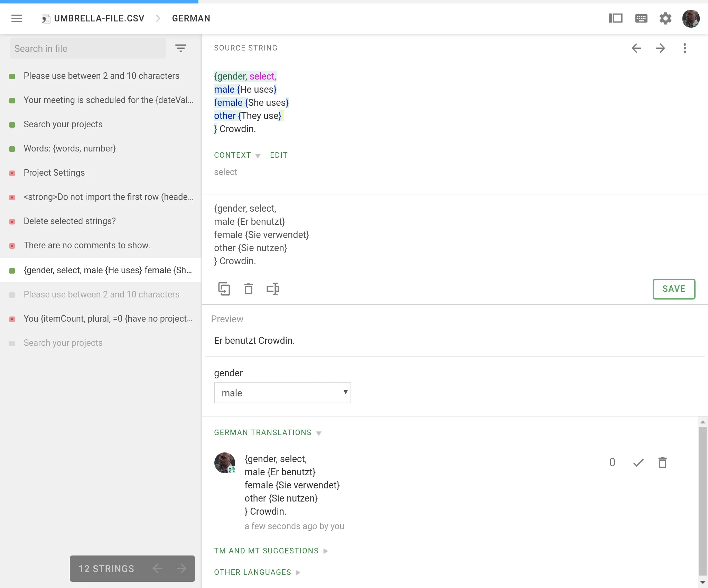The width and height of the screenshot is (708, 588).
Task: Toggle the keyboard shortcut panel icon
Action: 640,18
